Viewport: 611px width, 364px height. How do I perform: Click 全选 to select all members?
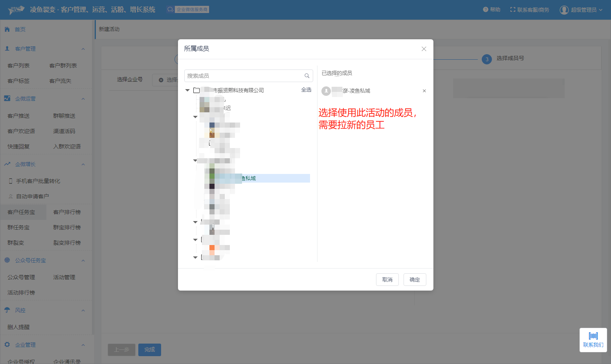[x=306, y=90]
